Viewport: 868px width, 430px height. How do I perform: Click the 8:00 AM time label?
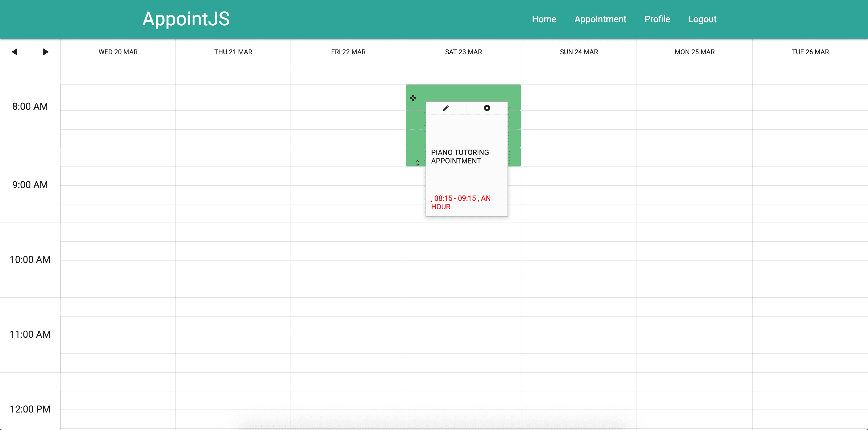30,106
